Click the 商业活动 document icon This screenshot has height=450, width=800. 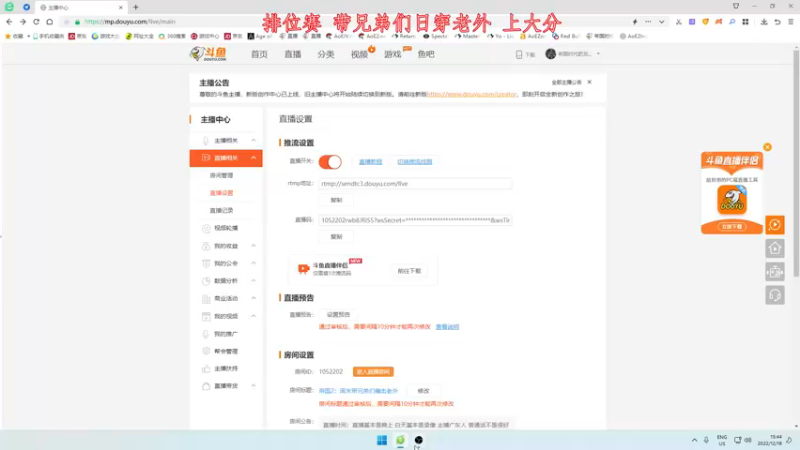(x=206, y=298)
